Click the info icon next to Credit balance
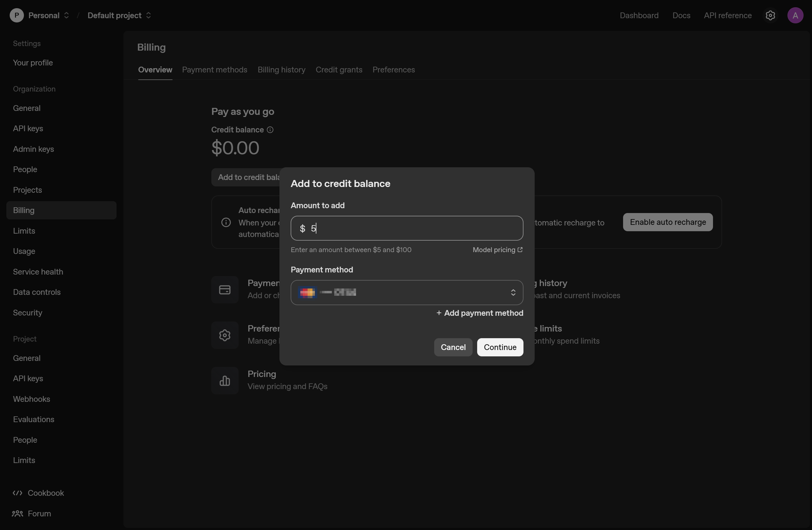This screenshot has width=812, height=530. point(270,130)
